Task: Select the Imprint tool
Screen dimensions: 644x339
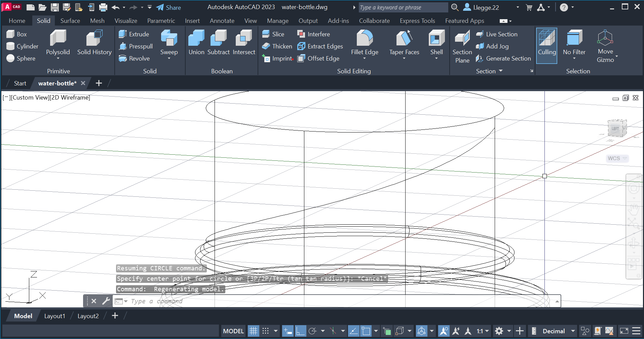Action: 277,58
